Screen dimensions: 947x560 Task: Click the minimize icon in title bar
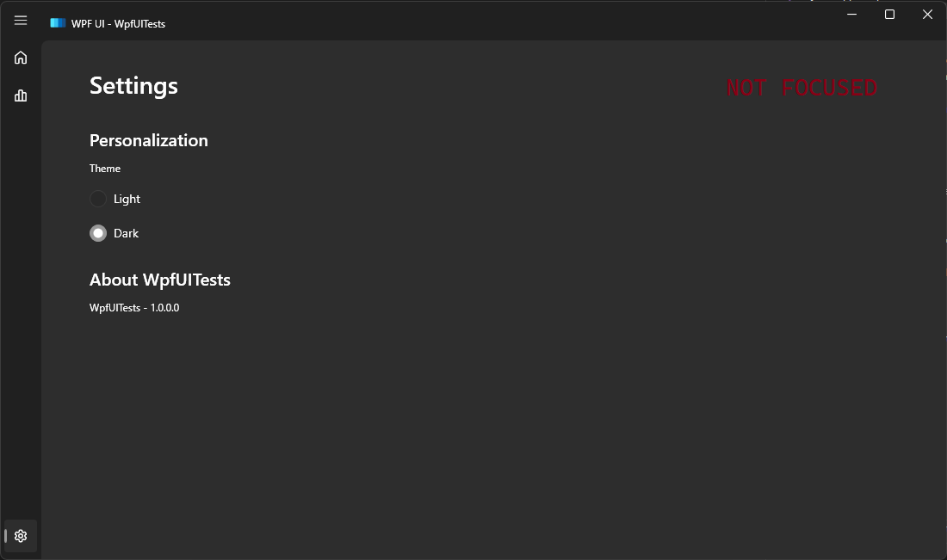point(851,15)
